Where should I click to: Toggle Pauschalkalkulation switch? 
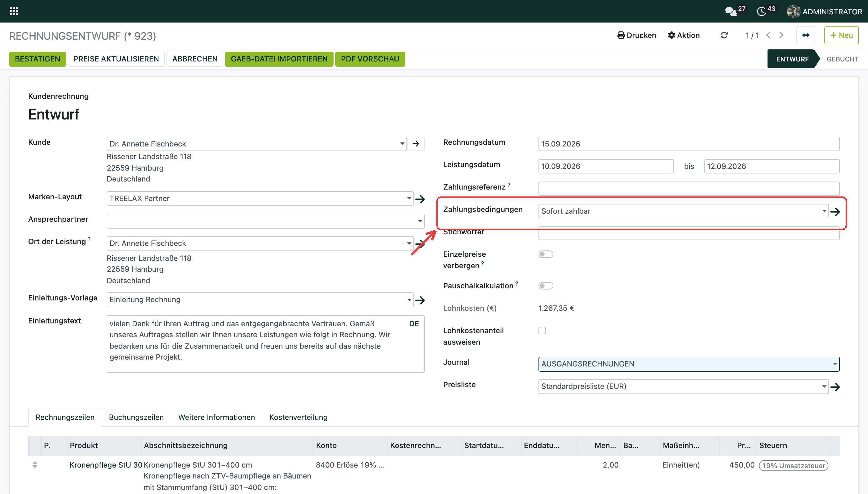click(x=546, y=286)
